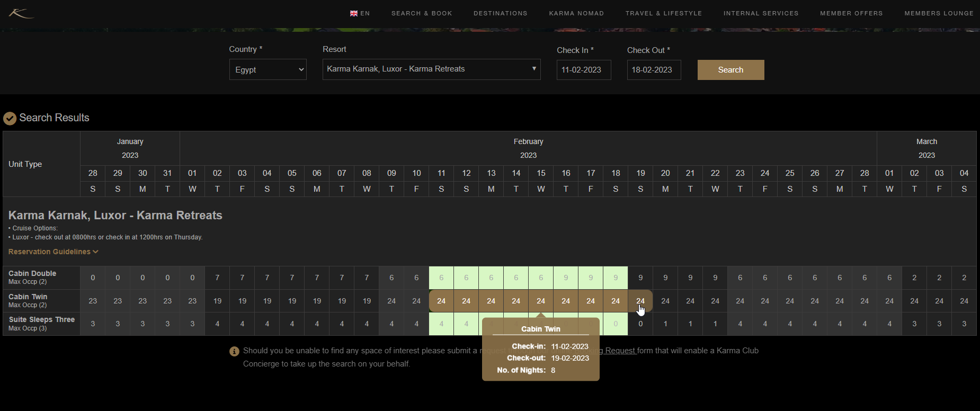
Task: Open the Member Offers menu
Action: coord(851,13)
